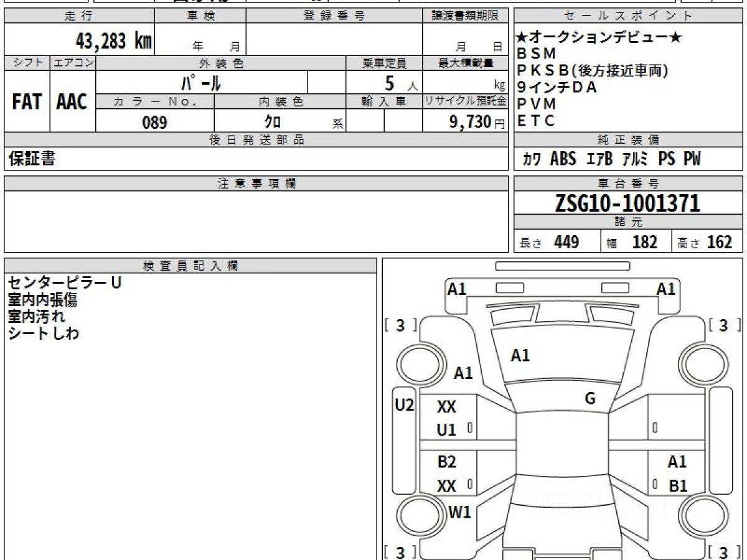747x560 pixels.
Task: Click the 内装色 header
Action: 280,101
